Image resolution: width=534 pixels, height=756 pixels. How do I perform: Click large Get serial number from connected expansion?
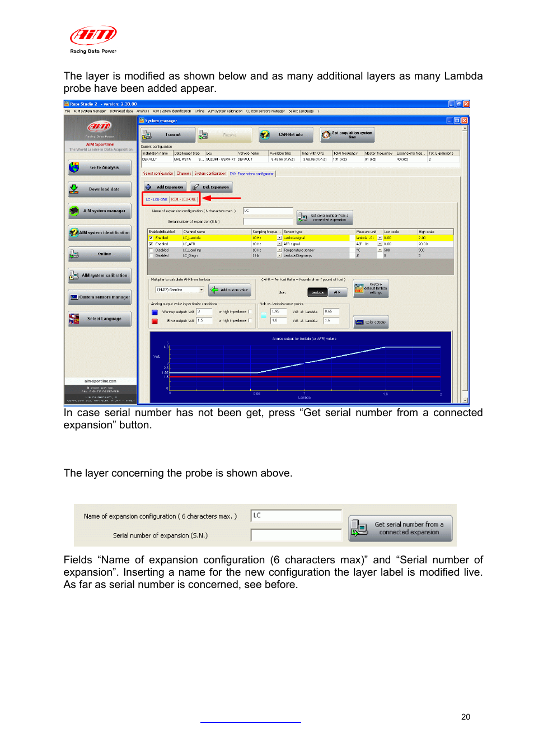click(400, 528)
